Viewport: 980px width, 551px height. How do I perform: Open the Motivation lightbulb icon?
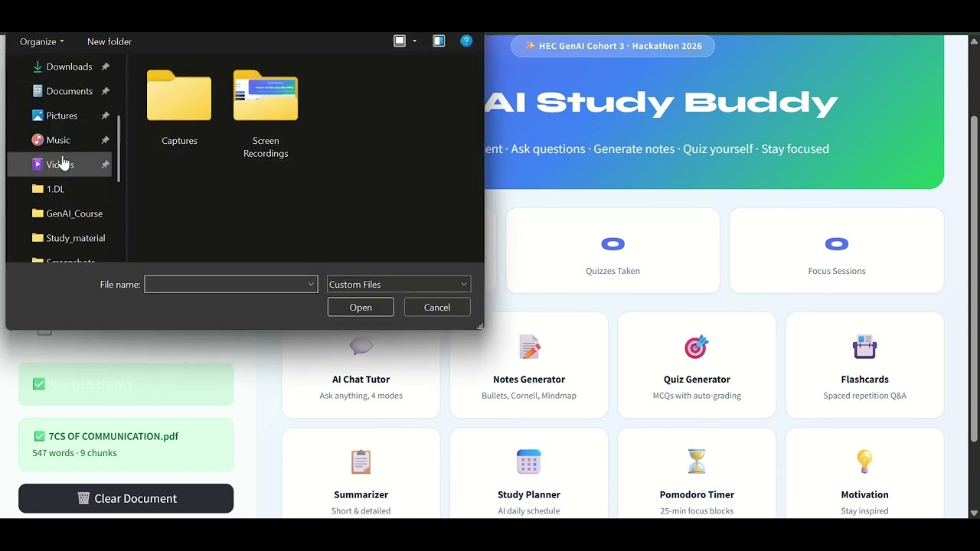pyautogui.click(x=864, y=461)
